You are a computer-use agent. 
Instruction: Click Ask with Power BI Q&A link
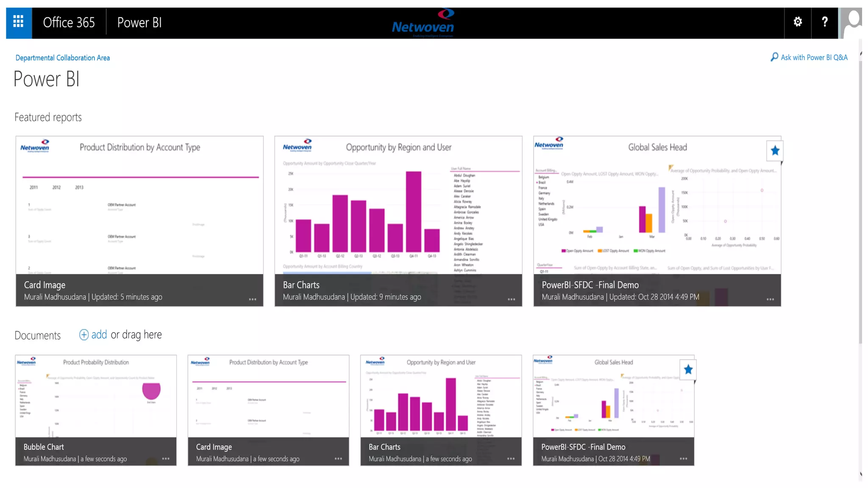coord(814,57)
